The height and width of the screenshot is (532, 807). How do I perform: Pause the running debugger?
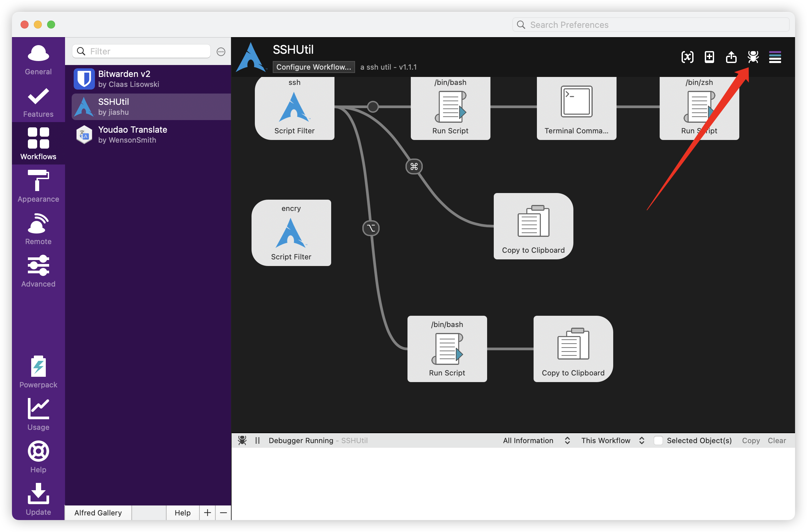pos(257,440)
